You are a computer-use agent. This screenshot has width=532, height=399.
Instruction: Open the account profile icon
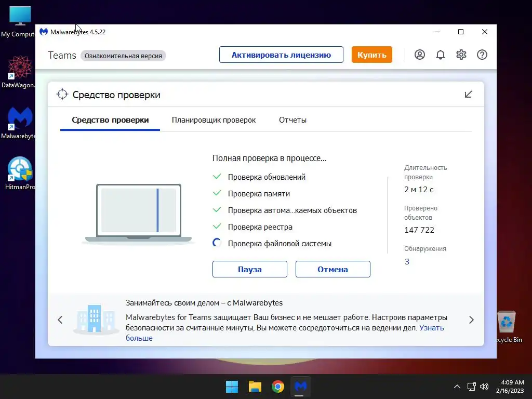coord(420,55)
